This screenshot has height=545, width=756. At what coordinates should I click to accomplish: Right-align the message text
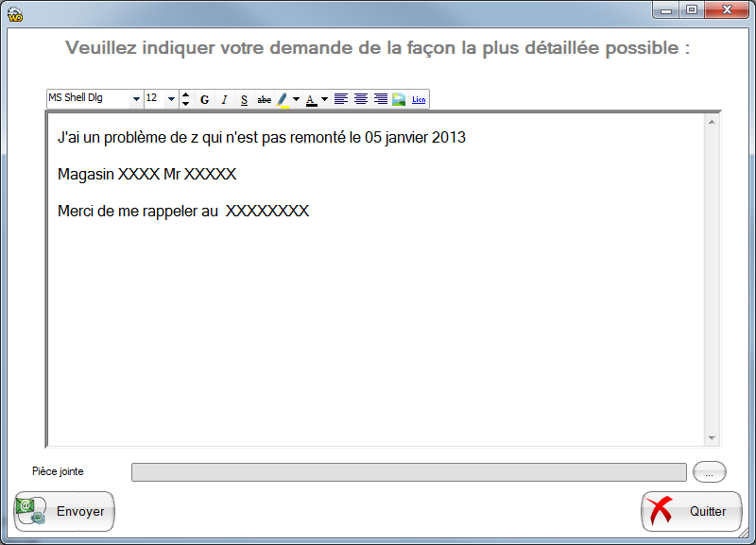379,98
